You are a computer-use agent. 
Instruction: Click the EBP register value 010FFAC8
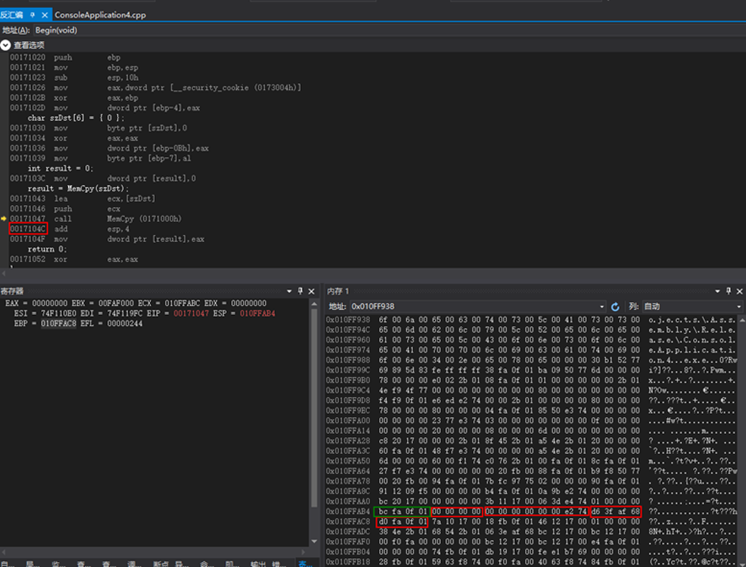click(x=58, y=324)
